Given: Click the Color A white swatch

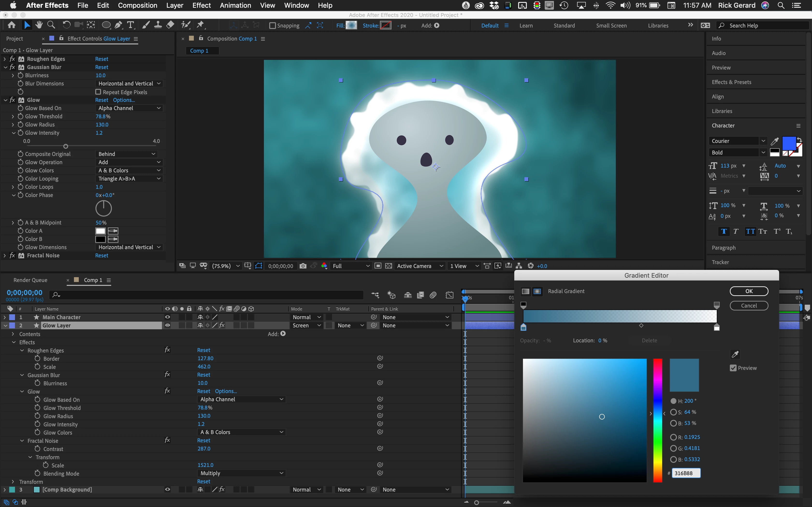Looking at the screenshot, I should click(100, 231).
